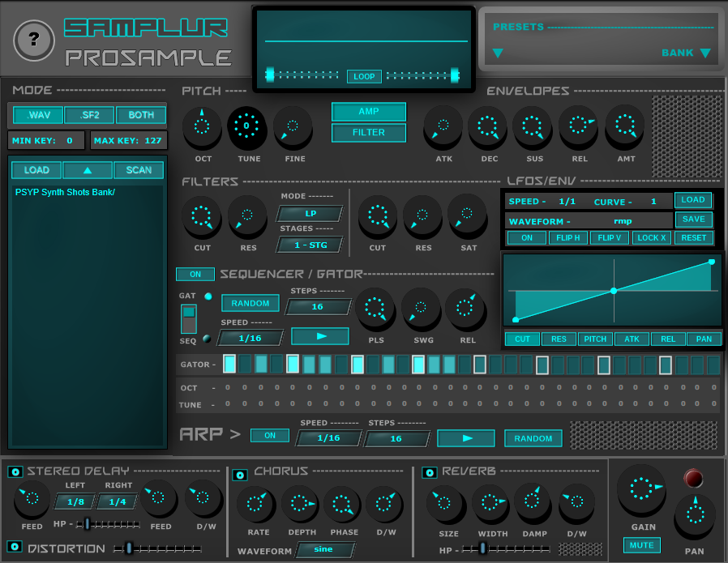Adjust the delay HP slider

pos(108,524)
